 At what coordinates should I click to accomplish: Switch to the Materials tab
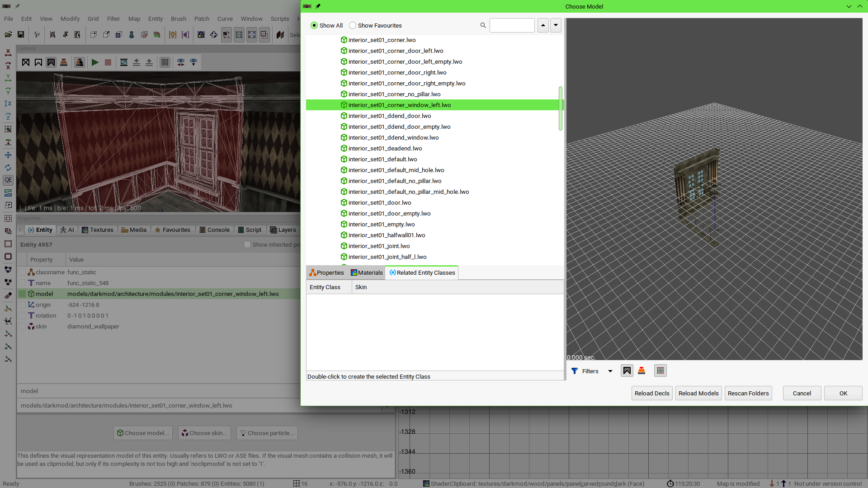[367, 272]
